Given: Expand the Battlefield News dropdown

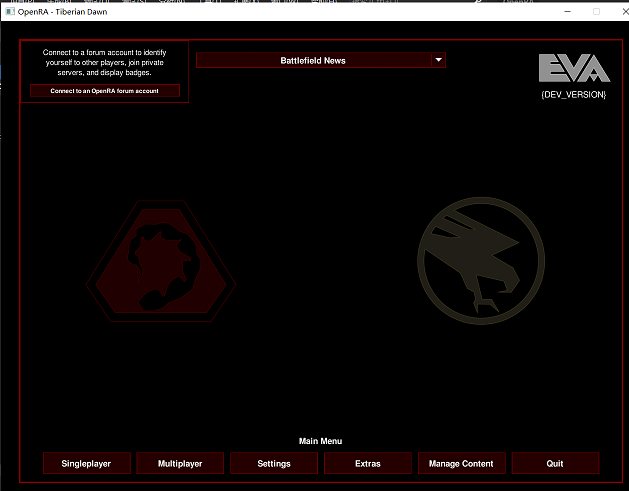Looking at the screenshot, I should click(321, 60).
